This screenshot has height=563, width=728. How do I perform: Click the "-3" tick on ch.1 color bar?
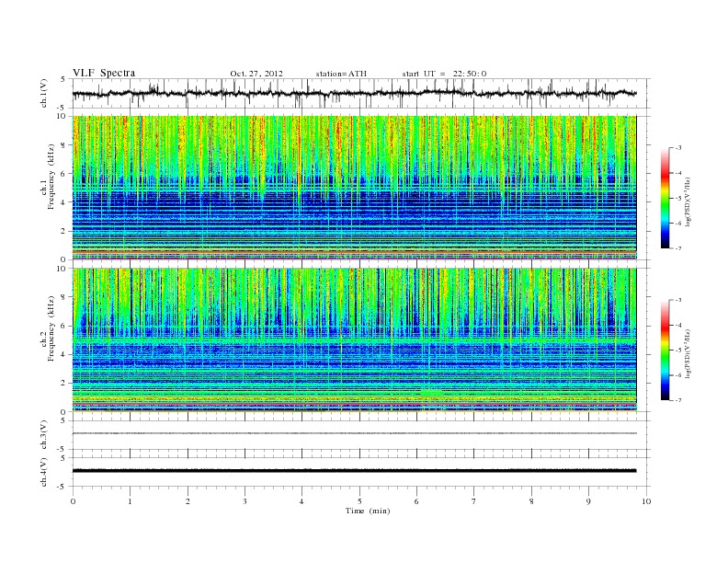coord(678,148)
